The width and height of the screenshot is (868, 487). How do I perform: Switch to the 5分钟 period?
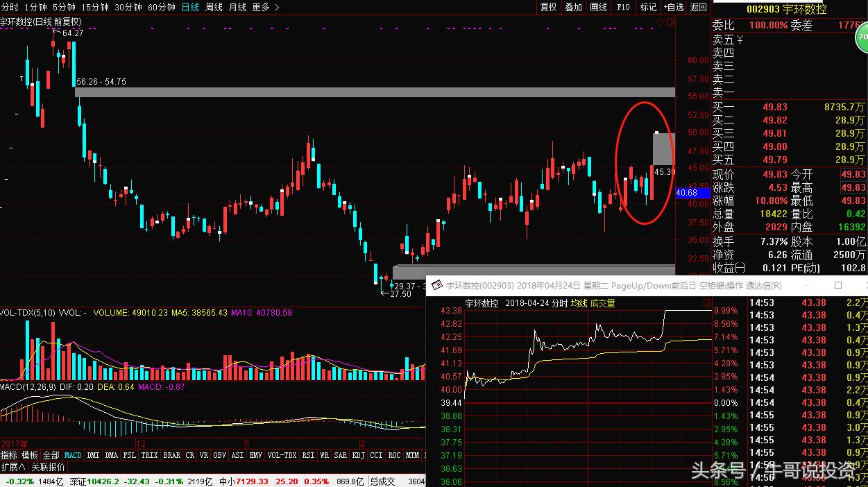pos(63,7)
